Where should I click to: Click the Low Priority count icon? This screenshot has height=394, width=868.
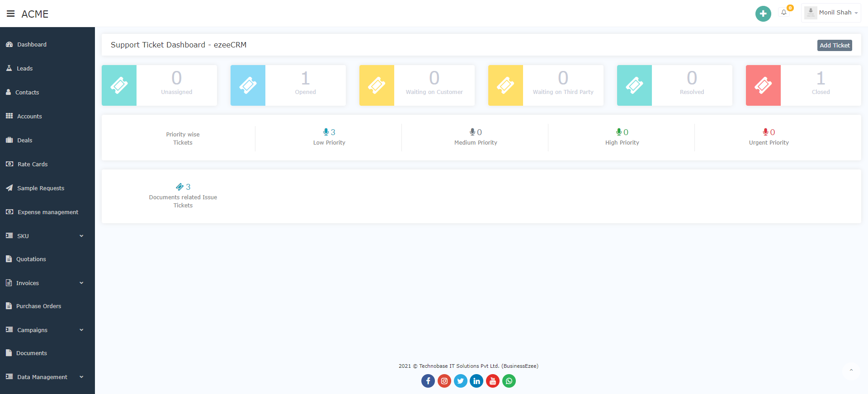(x=326, y=132)
